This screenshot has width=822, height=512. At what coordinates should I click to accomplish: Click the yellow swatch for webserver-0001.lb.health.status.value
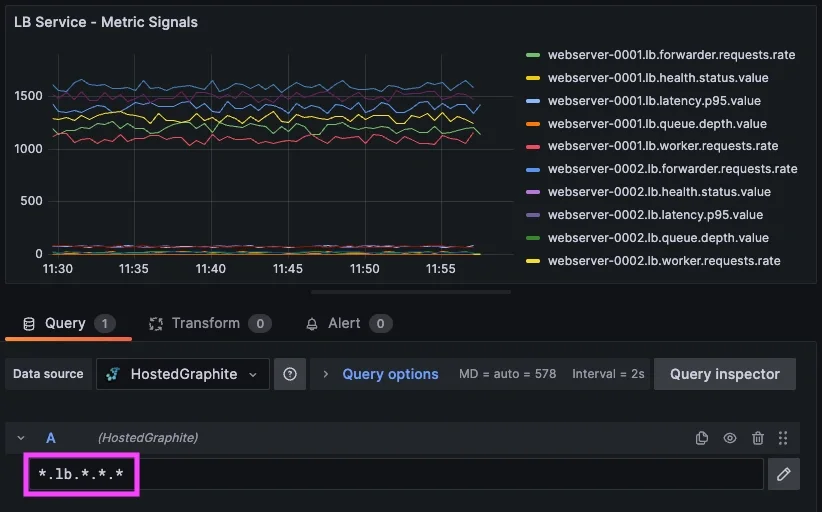point(533,78)
